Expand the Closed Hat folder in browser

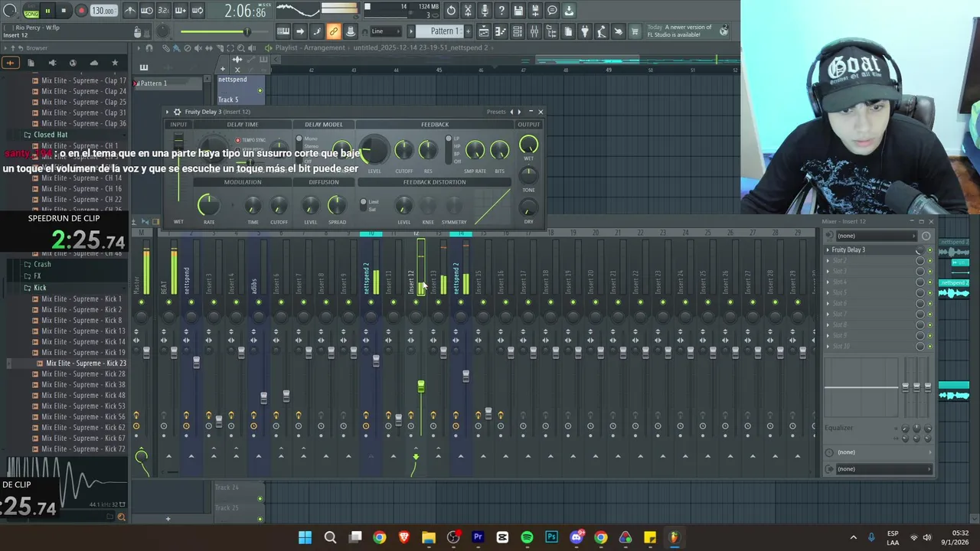tap(51, 135)
